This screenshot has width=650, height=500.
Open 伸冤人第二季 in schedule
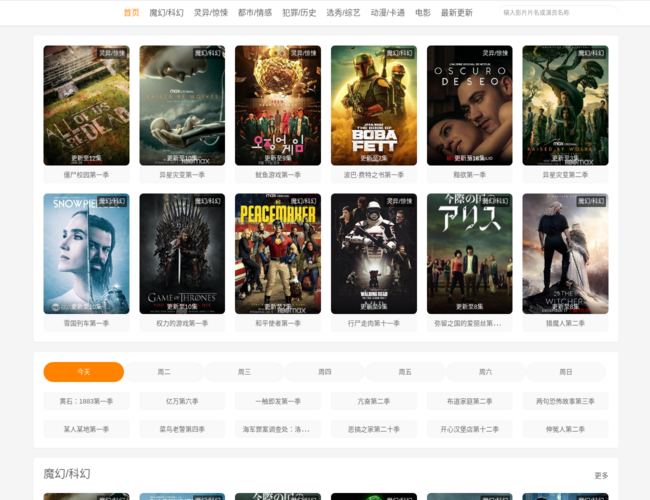point(565,429)
